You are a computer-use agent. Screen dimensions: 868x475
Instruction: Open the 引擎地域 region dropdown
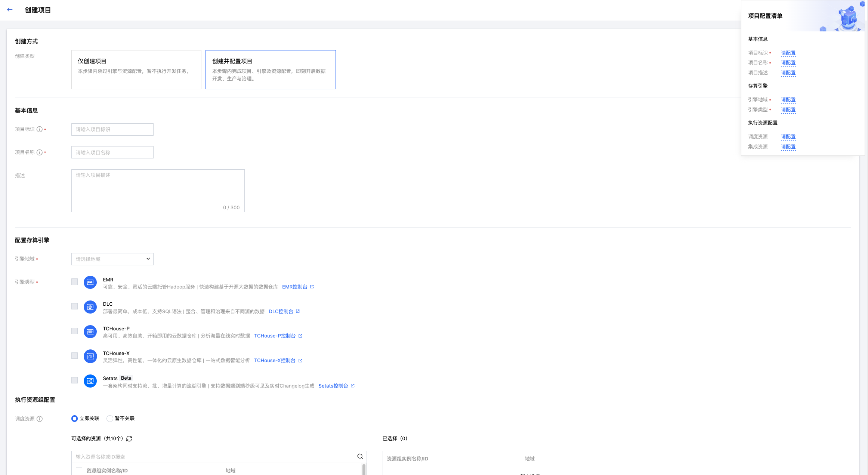112,259
